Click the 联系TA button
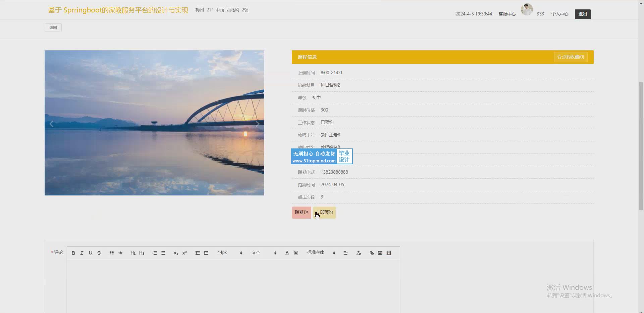 pyautogui.click(x=302, y=213)
